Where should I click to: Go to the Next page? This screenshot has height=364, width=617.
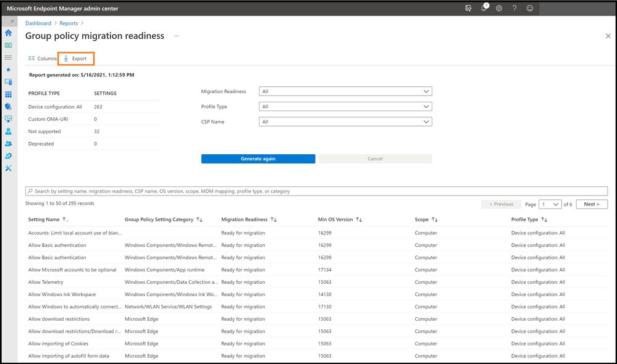(592, 204)
